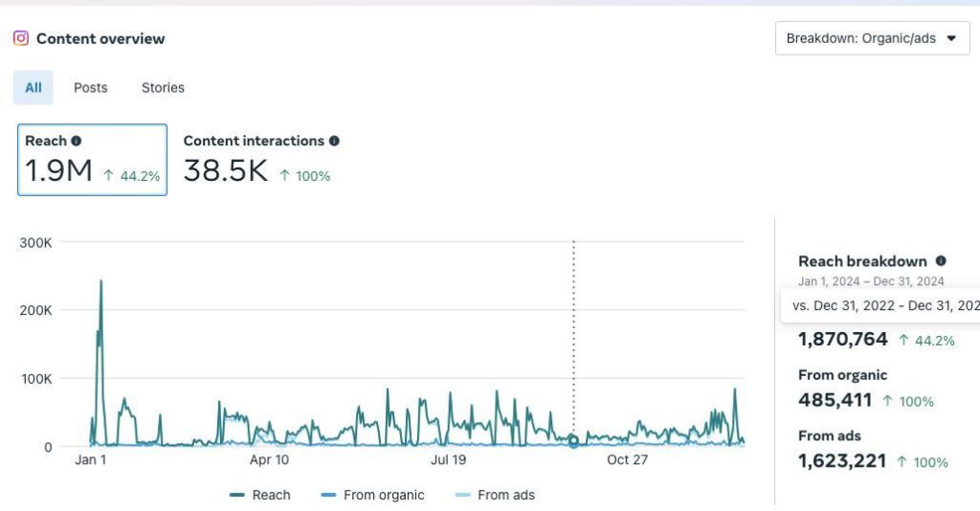Image resolution: width=980 pixels, height=511 pixels.
Task: Select the All tab
Action: (33, 87)
